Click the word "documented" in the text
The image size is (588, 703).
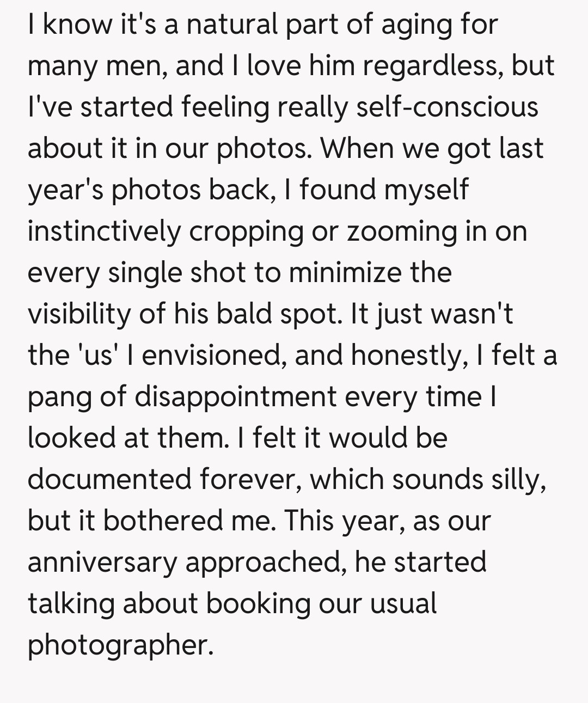109,479
